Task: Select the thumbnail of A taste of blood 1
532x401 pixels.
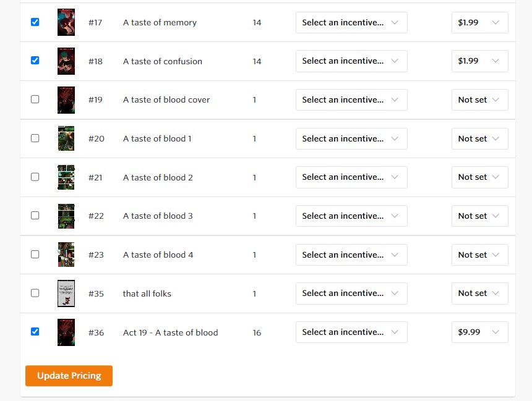Action: click(66, 138)
